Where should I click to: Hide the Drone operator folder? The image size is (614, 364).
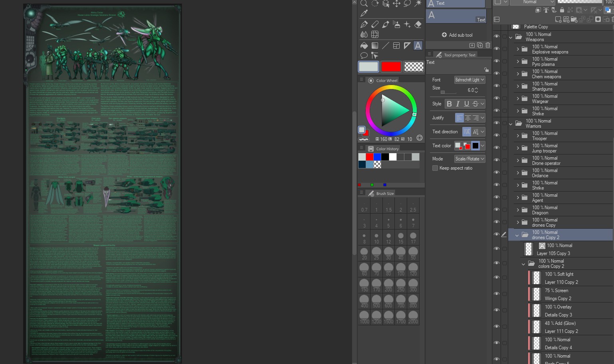(497, 160)
